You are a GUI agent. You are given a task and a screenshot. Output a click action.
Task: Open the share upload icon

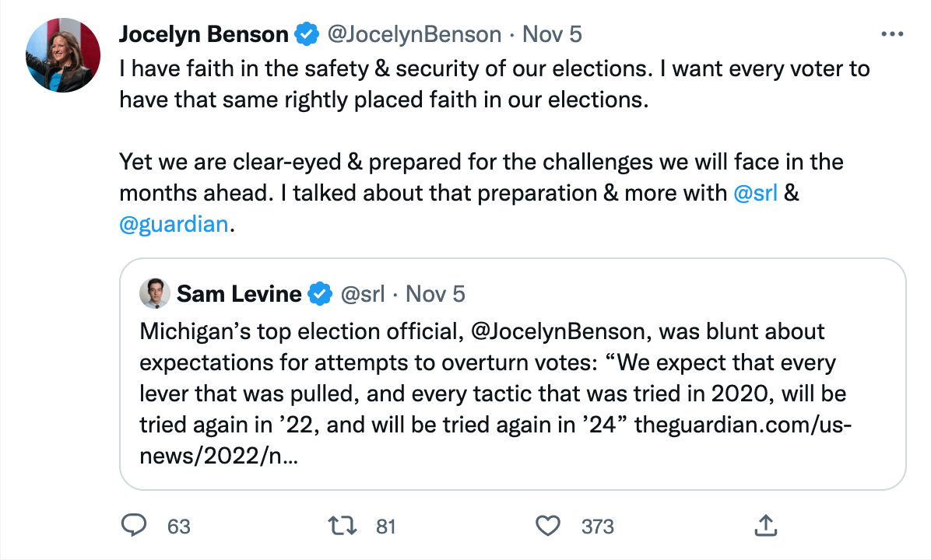pyautogui.click(x=765, y=526)
